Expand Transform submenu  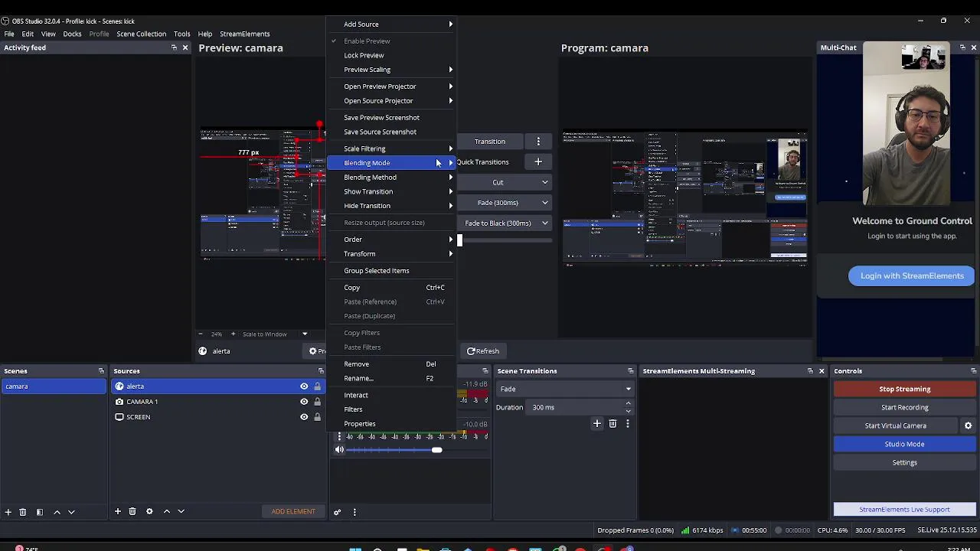click(x=391, y=254)
